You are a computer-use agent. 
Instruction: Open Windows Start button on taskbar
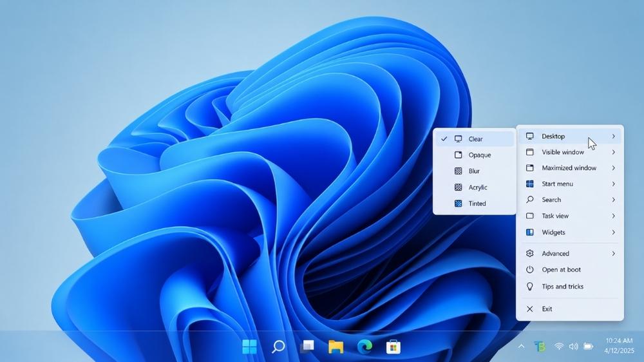click(x=249, y=347)
